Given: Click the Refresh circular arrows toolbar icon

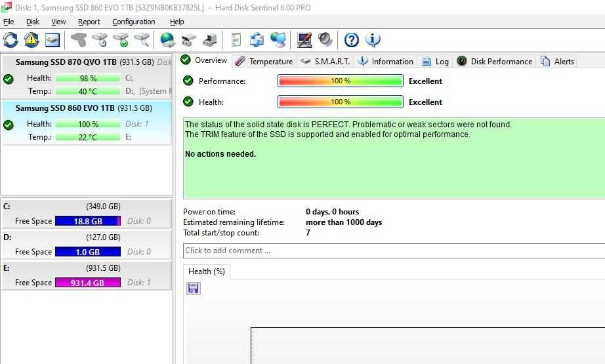Looking at the screenshot, I should [10, 40].
